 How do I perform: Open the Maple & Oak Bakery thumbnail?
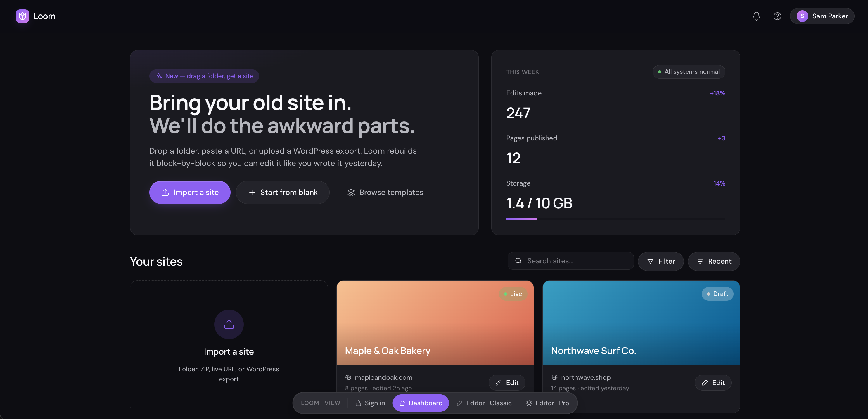coord(435,322)
